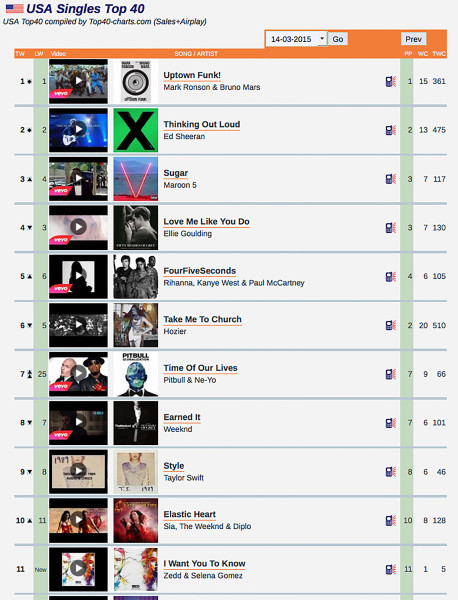Open the Uptown Funk! song link
458x600 pixels.
click(x=192, y=75)
